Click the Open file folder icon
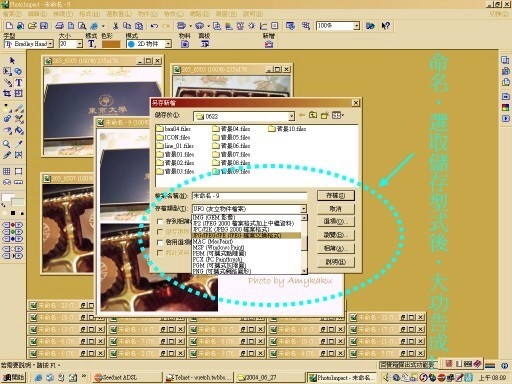The image size is (512, 384). 32,26
